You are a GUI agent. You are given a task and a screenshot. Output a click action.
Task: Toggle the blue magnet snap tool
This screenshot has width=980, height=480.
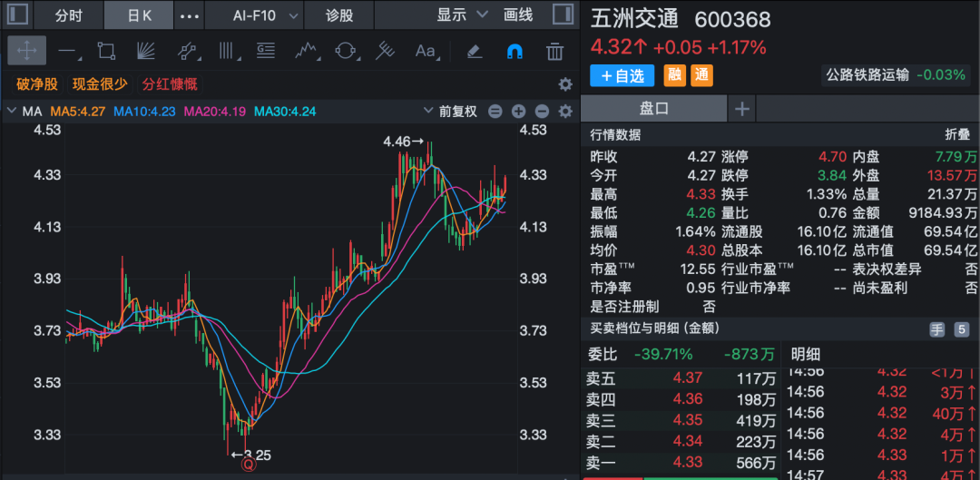[x=514, y=51]
